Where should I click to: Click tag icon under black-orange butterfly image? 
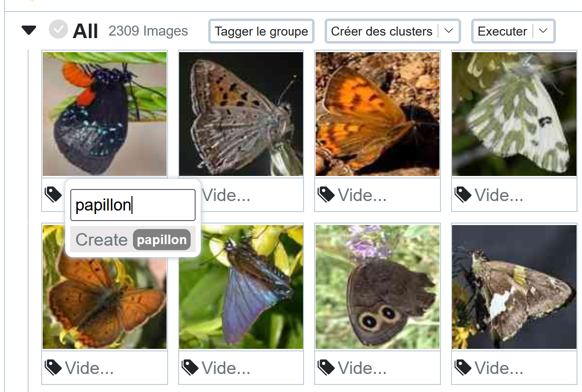click(x=53, y=194)
